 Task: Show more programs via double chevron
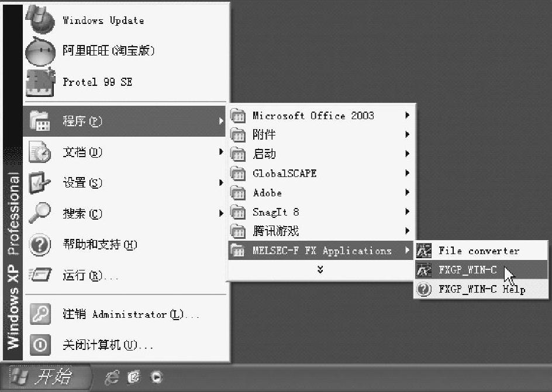320,270
